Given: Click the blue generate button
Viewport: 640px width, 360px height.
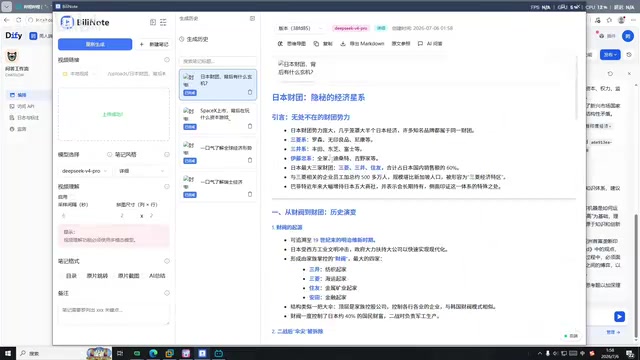Looking at the screenshot, I should click(95, 44).
